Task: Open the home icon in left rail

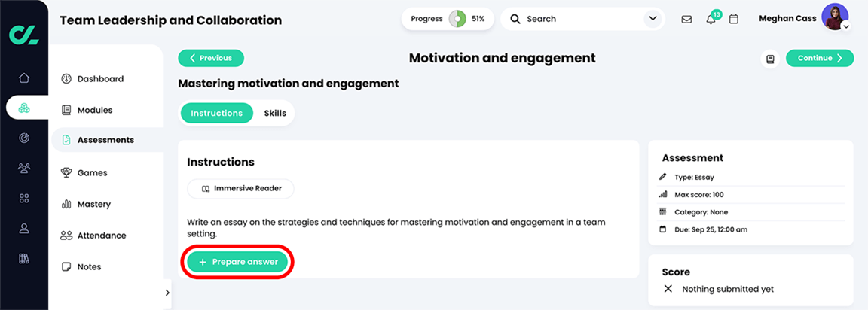Action: (x=24, y=78)
